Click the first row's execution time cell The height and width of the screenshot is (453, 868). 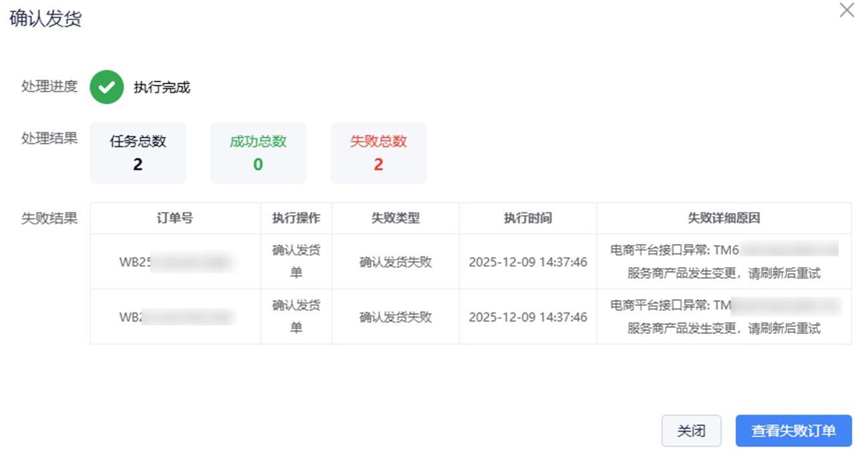(x=528, y=262)
